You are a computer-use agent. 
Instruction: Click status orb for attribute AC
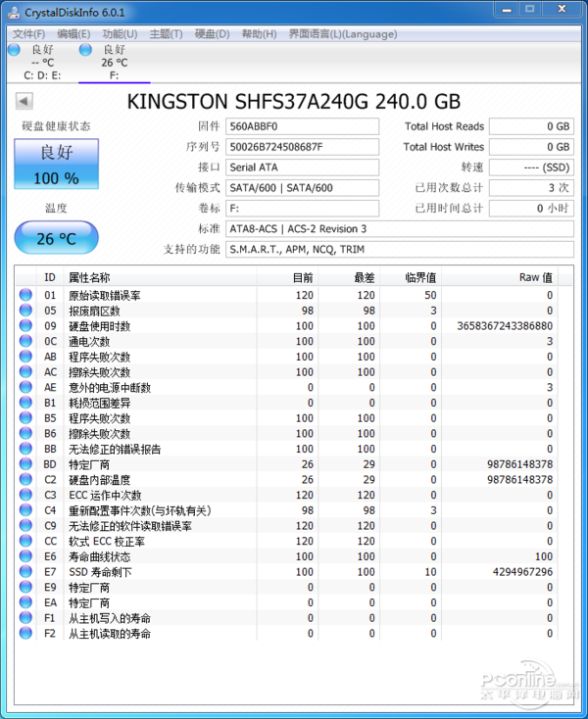(x=25, y=372)
